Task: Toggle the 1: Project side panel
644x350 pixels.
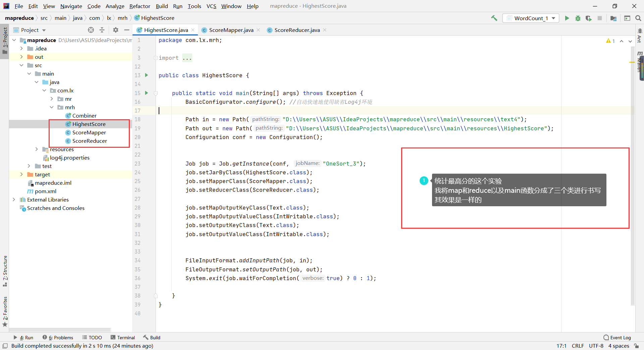Action: (x=5, y=41)
